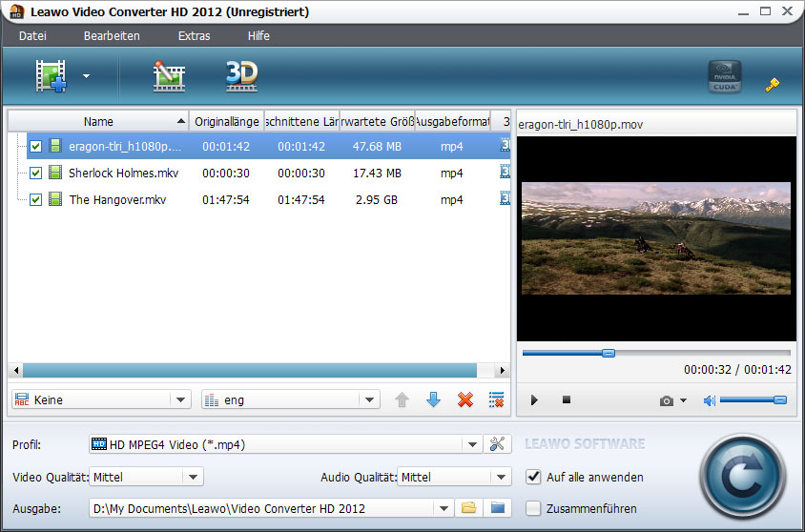The height and width of the screenshot is (532, 805).
Task: Click the Ausgabeformat column header
Action: pyautogui.click(x=452, y=122)
